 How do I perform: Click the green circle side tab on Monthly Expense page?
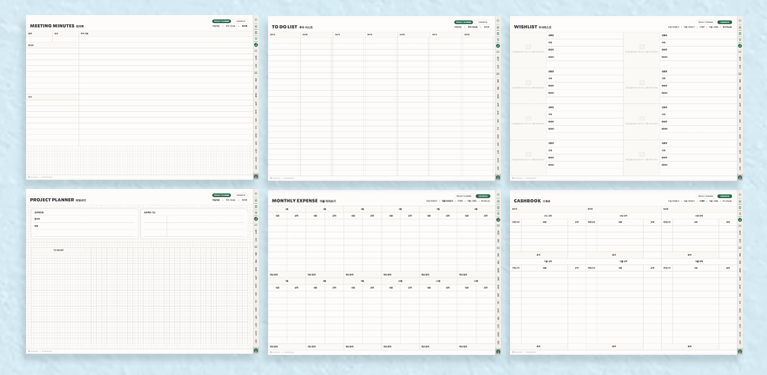click(498, 220)
